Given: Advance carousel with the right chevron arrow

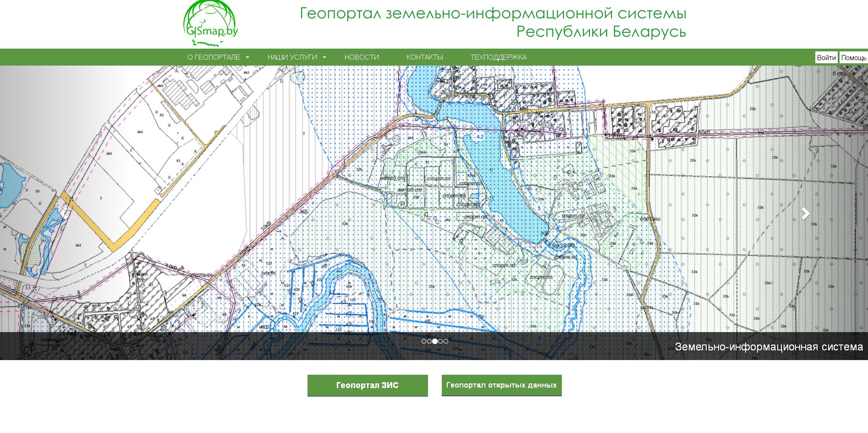Looking at the screenshot, I should [x=805, y=213].
